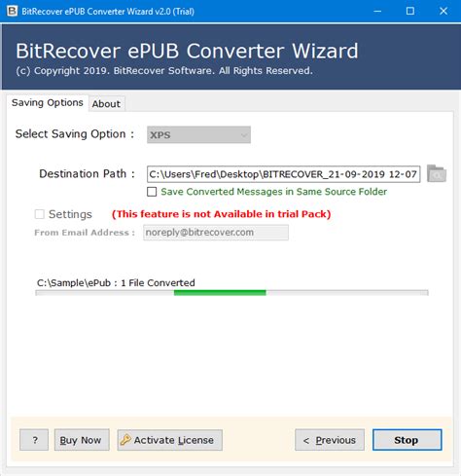Switch to the About tab
This screenshot has width=461, height=476.
click(x=106, y=104)
